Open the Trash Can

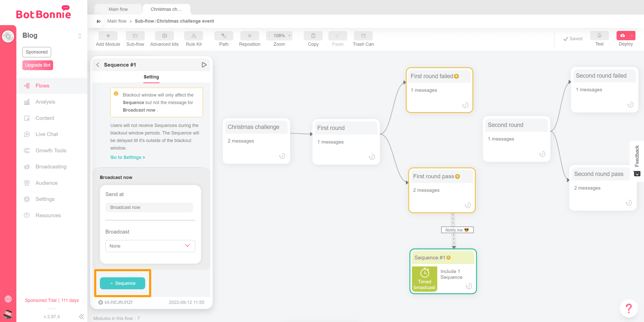[x=363, y=36]
